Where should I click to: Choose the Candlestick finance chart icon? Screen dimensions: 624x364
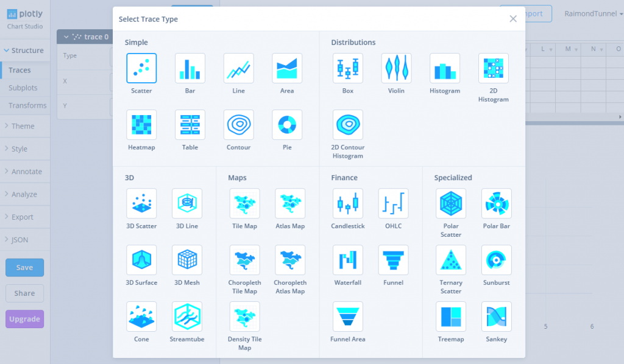(x=347, y=203)
